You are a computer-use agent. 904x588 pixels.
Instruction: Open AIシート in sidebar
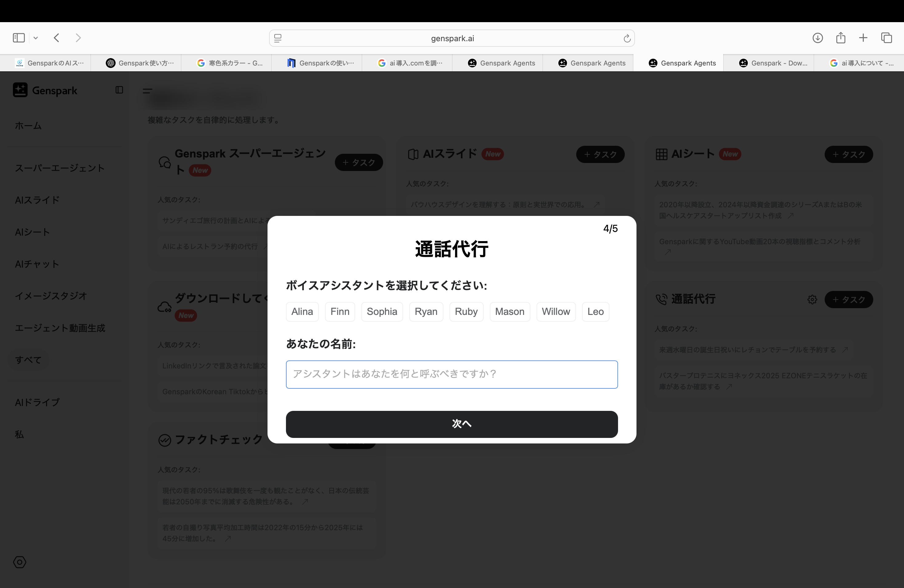[x=32, y=232]
